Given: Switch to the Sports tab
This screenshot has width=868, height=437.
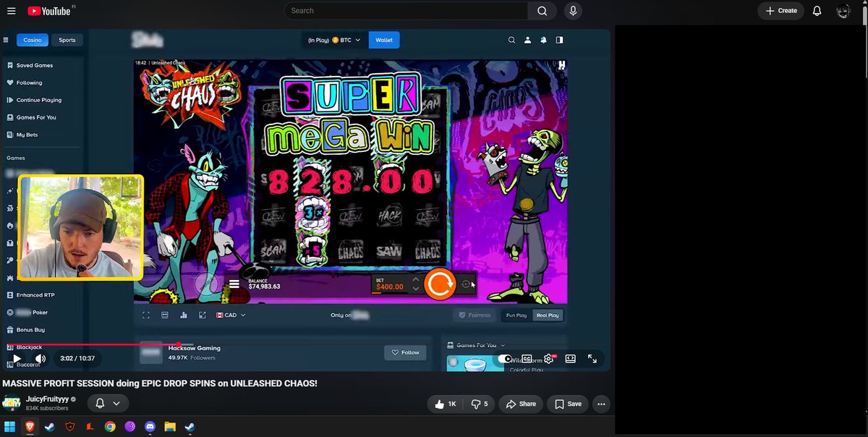Looking at the screenshot, I should pos(67,41).
